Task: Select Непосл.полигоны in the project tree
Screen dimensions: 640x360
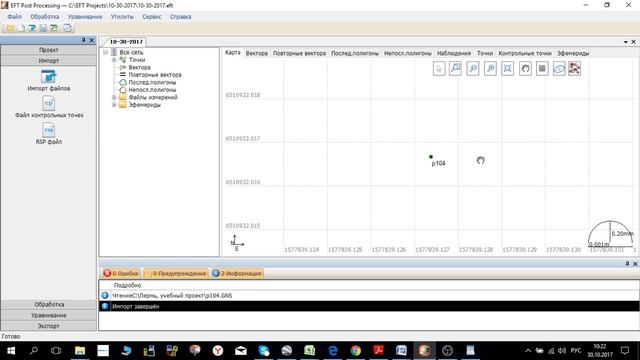Action: [152, 90]
